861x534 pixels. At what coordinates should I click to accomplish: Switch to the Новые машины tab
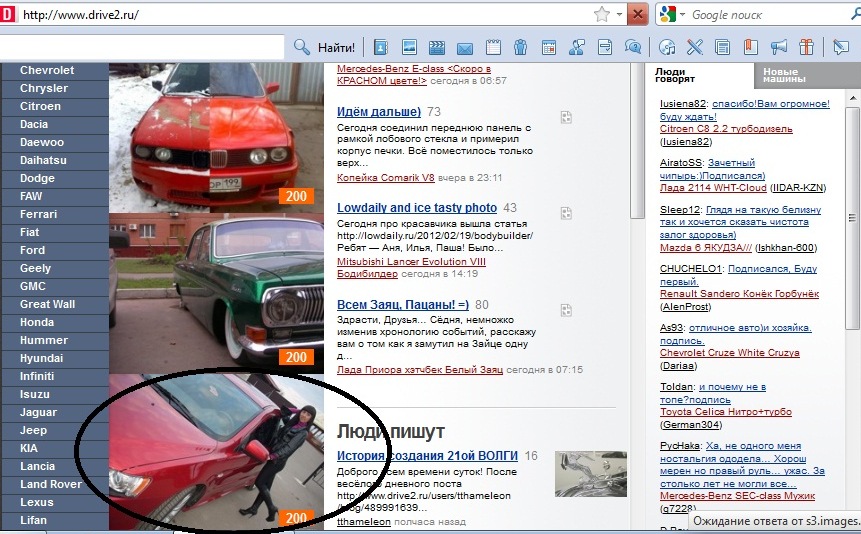(x=806, y=75)
